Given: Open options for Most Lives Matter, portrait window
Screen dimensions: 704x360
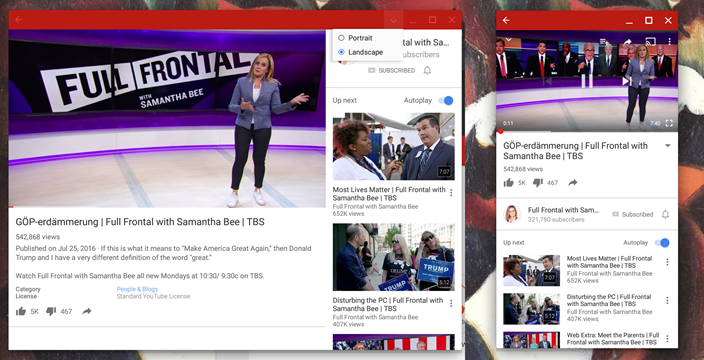Looking at the screenshot, I should (667, 262).
